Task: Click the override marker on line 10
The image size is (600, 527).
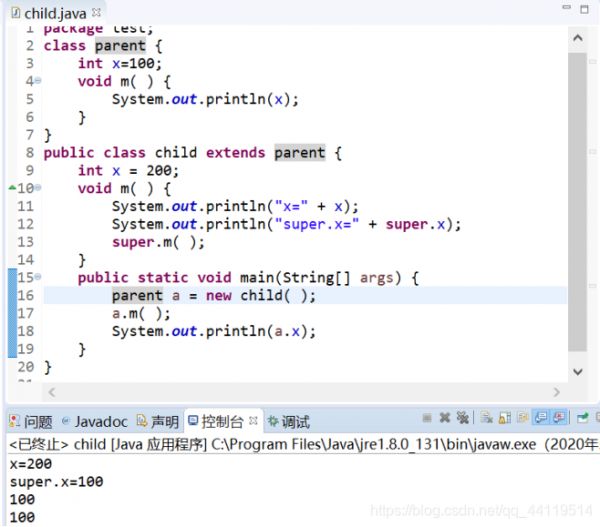Action: [x=12, y=188]
